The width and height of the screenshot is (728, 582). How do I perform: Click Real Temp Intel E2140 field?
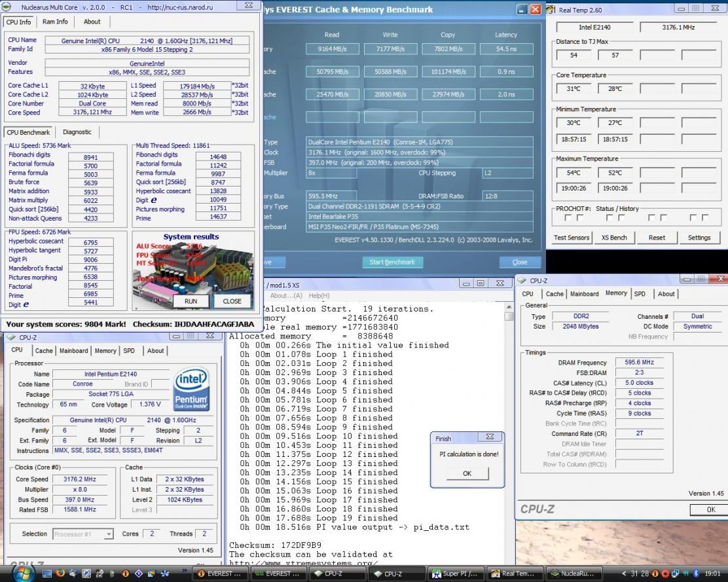[594, 27]
